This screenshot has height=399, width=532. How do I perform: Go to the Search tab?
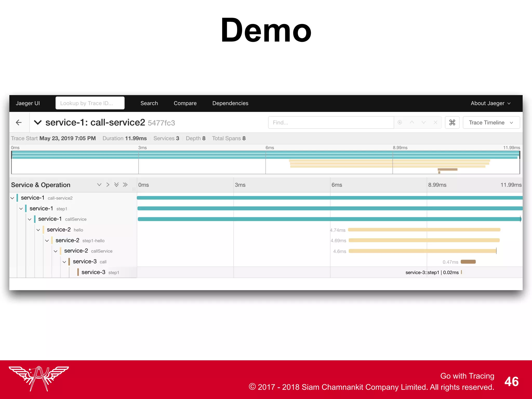(x=149, y=103)
